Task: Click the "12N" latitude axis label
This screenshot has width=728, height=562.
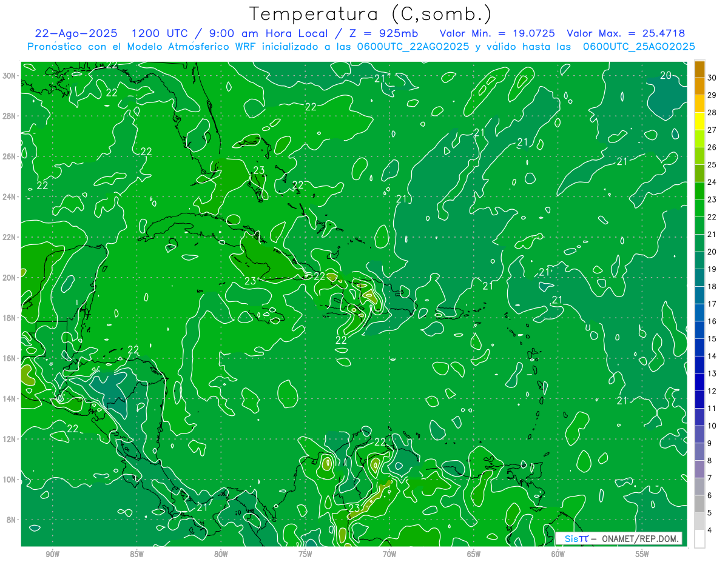Action: 10,439
